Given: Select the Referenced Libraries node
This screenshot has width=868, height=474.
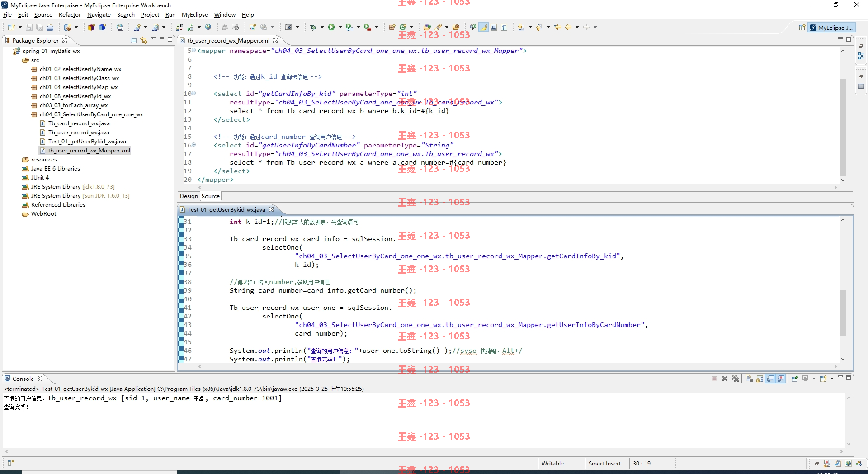Looking at the screenshot, I should 58,204.
